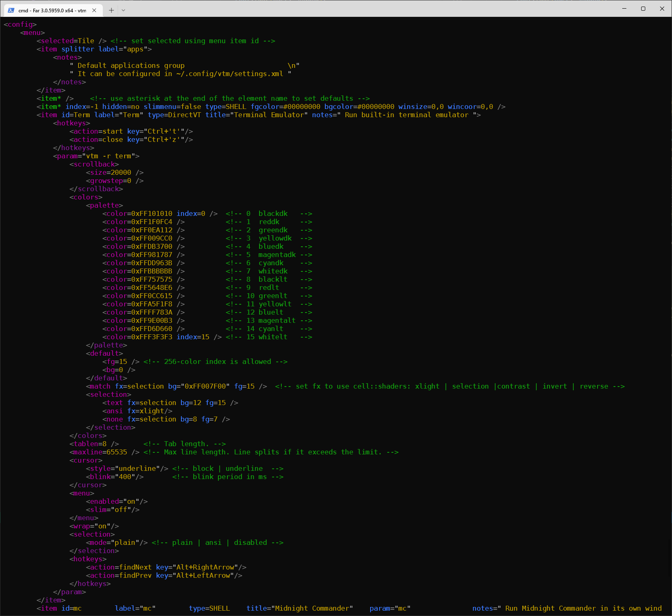Click title="Midnight Commander" attribute
Viewport: 672px width, 616px height.
coord(300,609)
